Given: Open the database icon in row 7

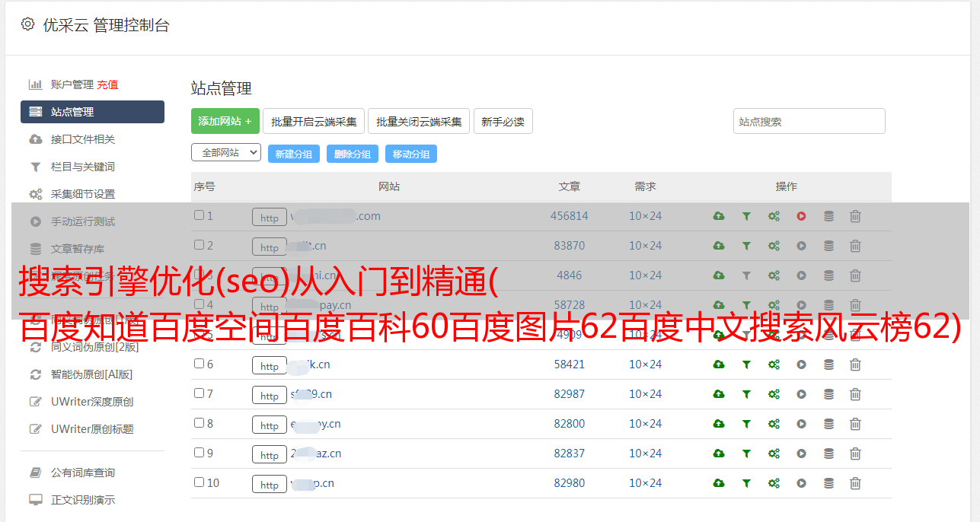Looking at the screenshot, I should pyautogui.click(x=828, y=394).
